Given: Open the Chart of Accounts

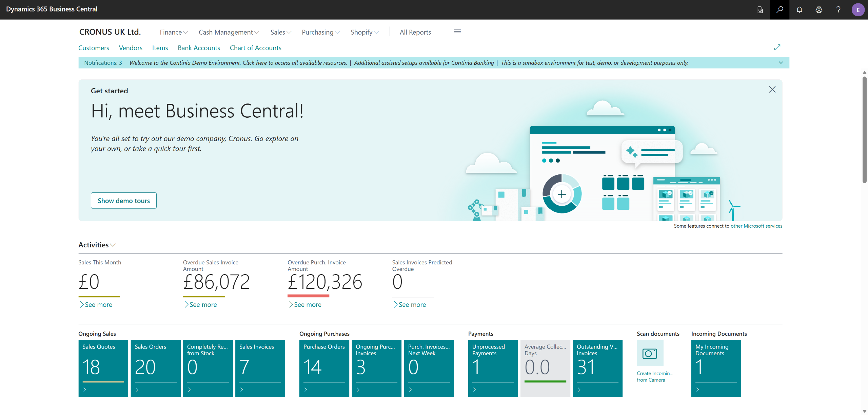Looking at the screenshot, I should [256, 48].
